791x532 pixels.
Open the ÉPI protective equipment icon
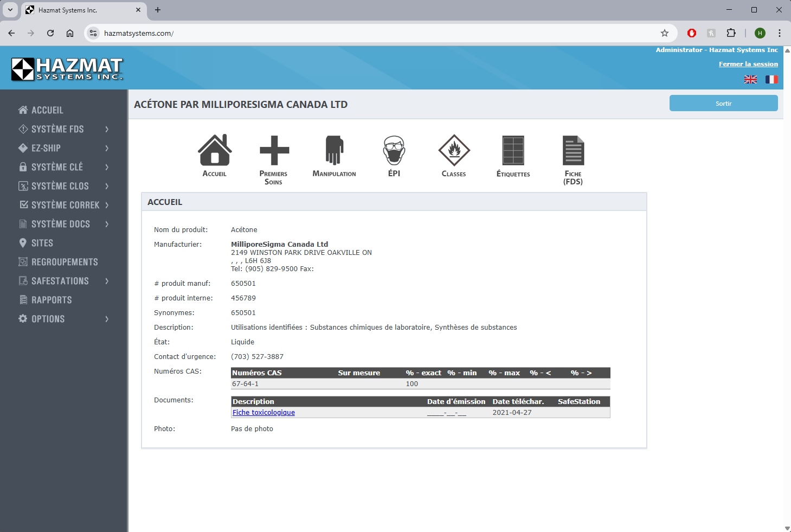[394, 151]
